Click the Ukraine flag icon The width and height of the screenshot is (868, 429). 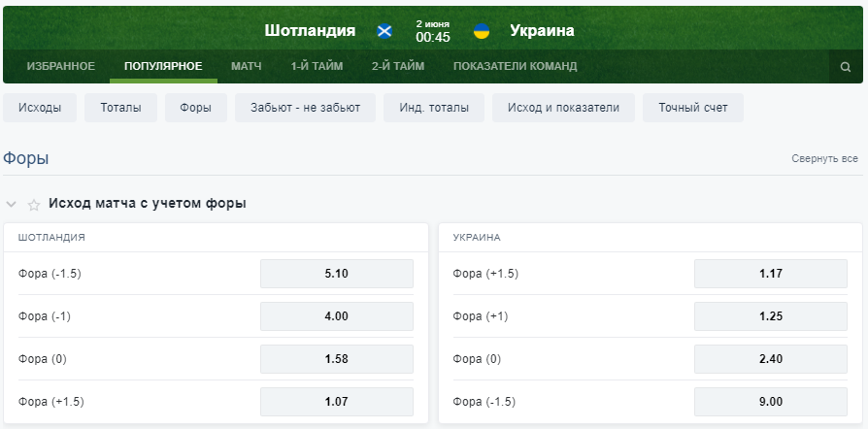pos(481,31)
